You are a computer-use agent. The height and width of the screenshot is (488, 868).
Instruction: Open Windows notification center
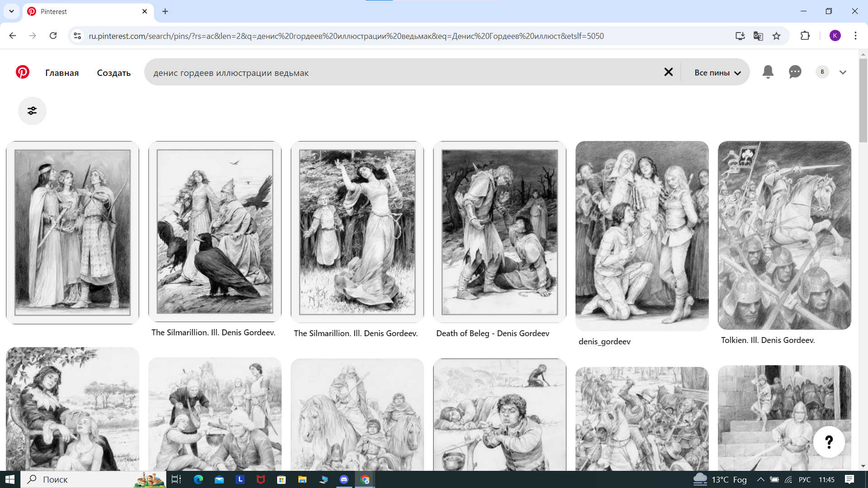849,479
